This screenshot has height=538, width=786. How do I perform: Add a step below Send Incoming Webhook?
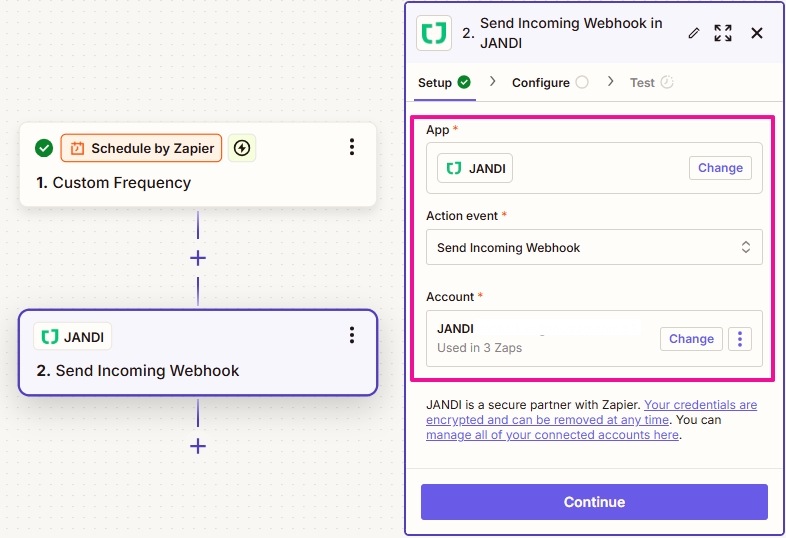(x=198, y=446)
